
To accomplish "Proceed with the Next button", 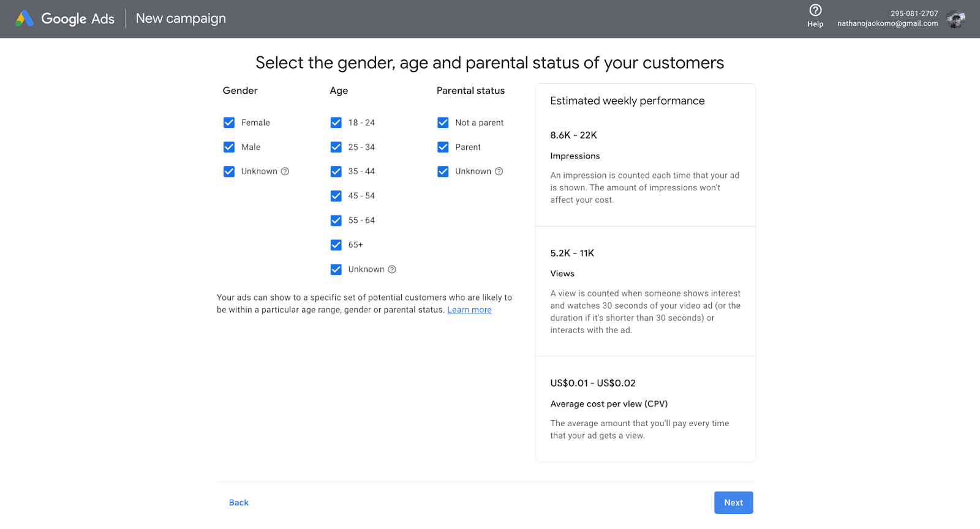I will pos(733,503).
